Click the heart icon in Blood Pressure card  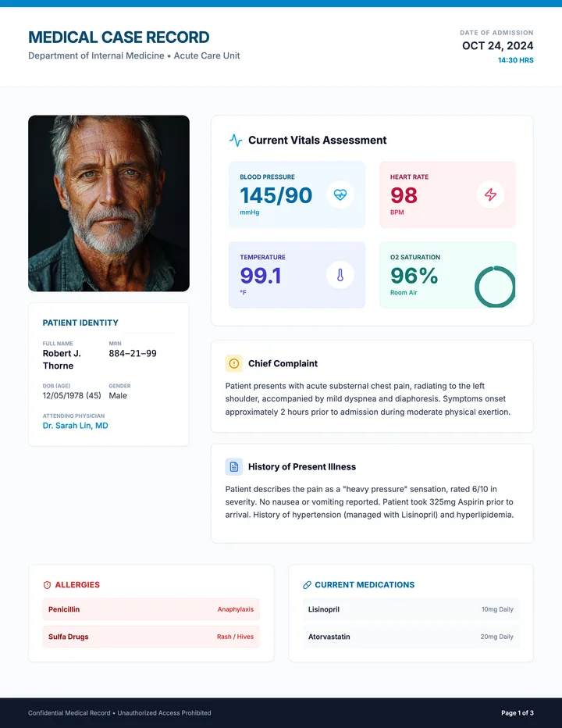click(x=340, y=194)
